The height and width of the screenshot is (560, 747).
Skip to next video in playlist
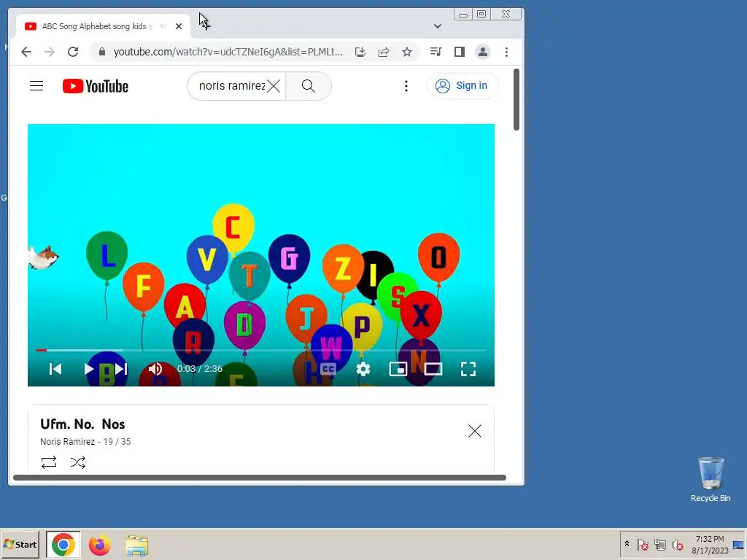pyautogui.click(x=121, y=369)
